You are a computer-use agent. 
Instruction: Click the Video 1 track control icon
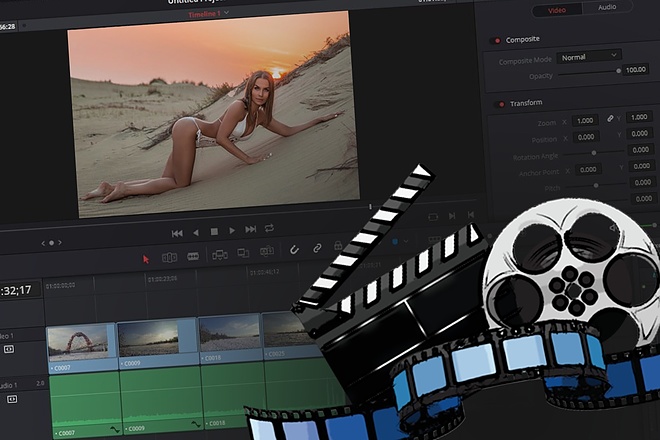click(x=9, y=349)
